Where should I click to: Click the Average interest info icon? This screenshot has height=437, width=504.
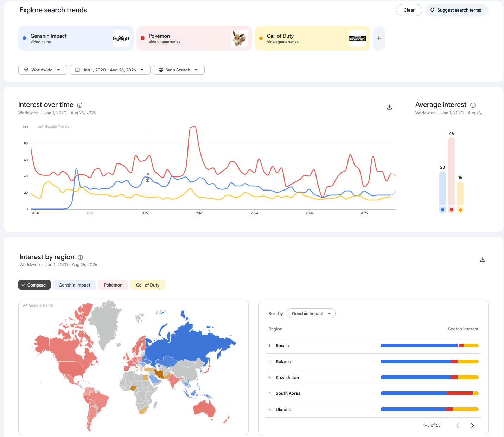point(473,105)
